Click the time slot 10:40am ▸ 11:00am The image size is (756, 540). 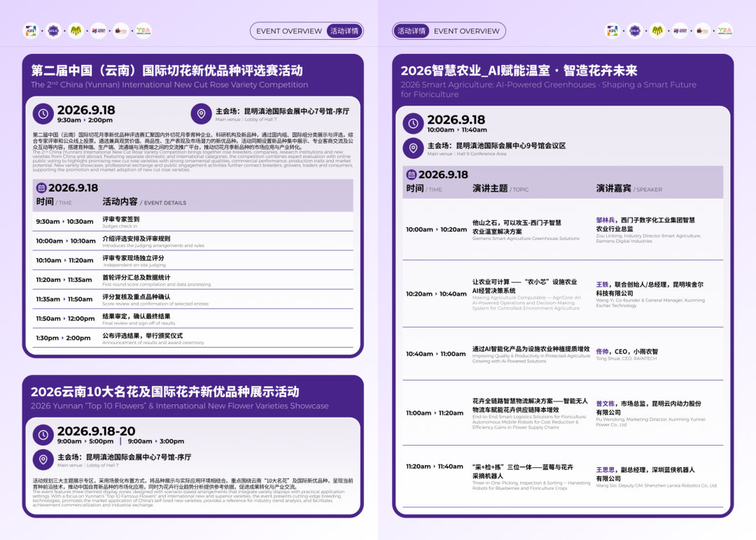pos(436,353)
